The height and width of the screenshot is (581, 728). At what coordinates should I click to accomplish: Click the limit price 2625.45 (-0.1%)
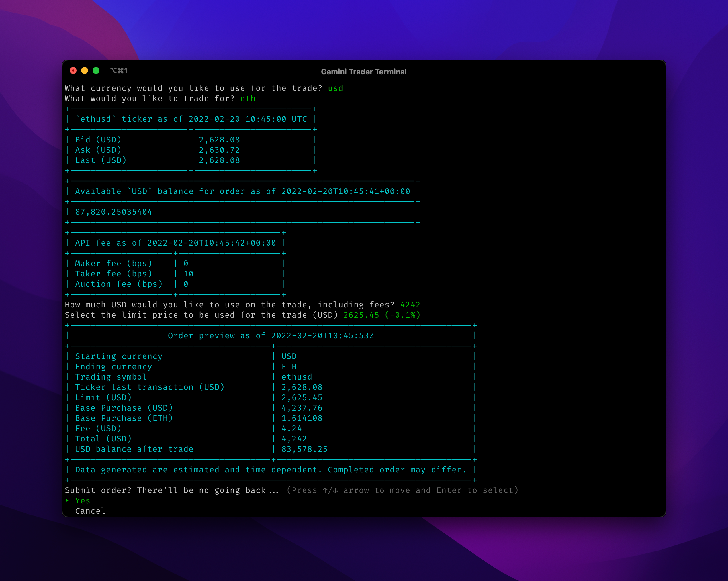click(x=381, y=315)
